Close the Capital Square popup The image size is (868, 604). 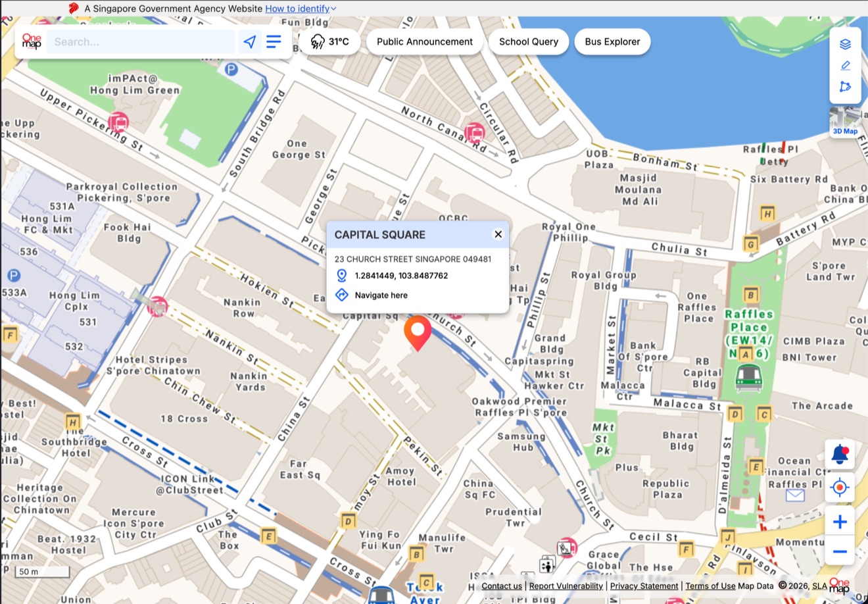point(498,234)
